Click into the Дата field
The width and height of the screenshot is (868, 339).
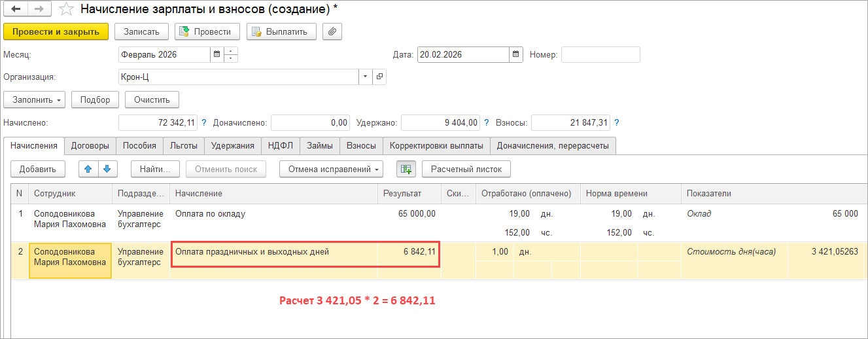pos(463,54)
